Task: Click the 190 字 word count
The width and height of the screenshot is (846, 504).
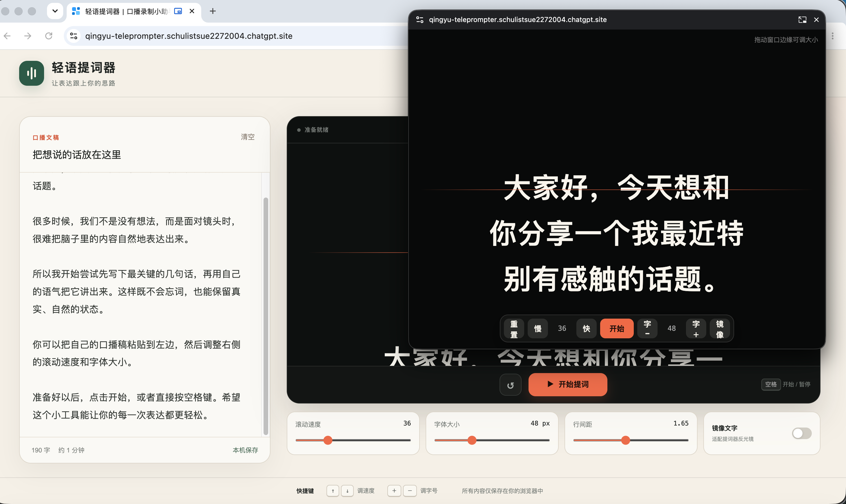Action: [x=41, y=450]
